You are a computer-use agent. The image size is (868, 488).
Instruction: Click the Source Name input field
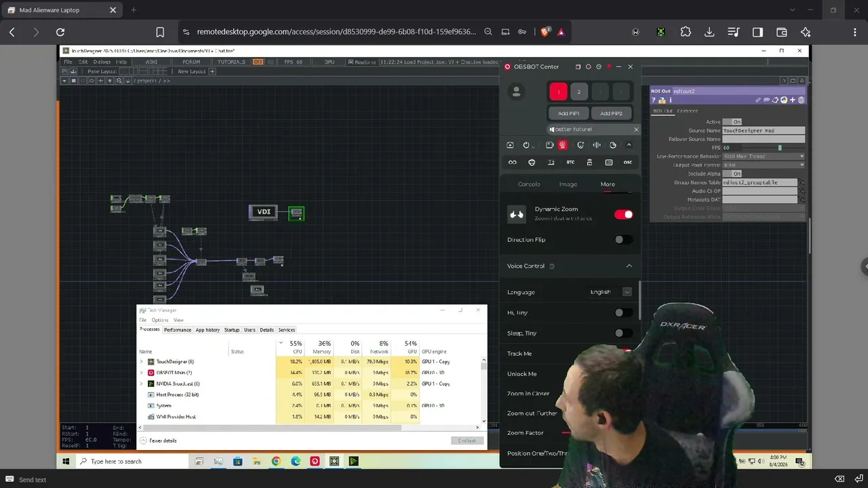(764, 131)
